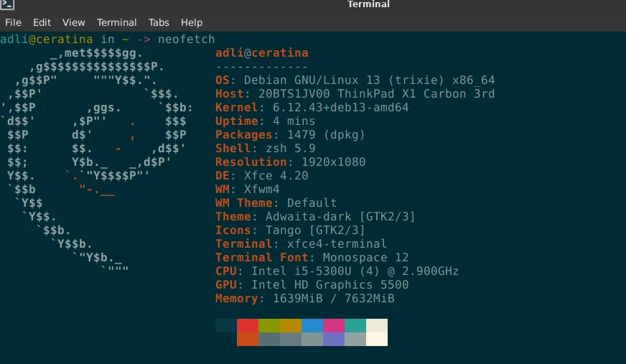The image size is (626, 364).
Task: Click the terminal icon in the title bar
Action: tap(8, 4)
